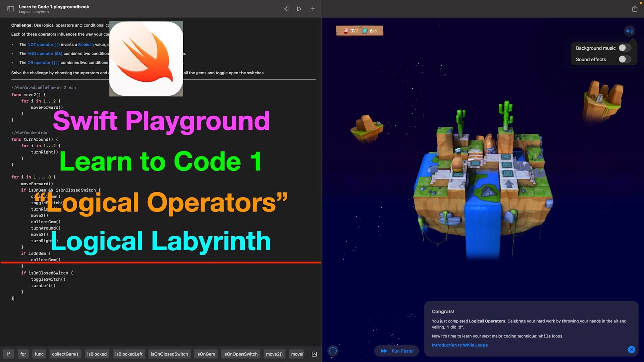Click 'Learn to Code 1.playgroundbook' title
This screenshot has height=362, width=644.
54,6
